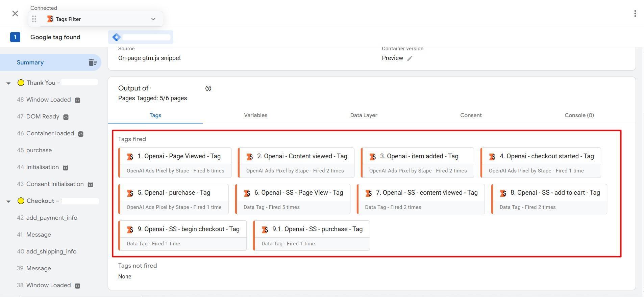
Task: Select the Summary item in sidebar
Action: pyautogui.click(x=51, y=62)
